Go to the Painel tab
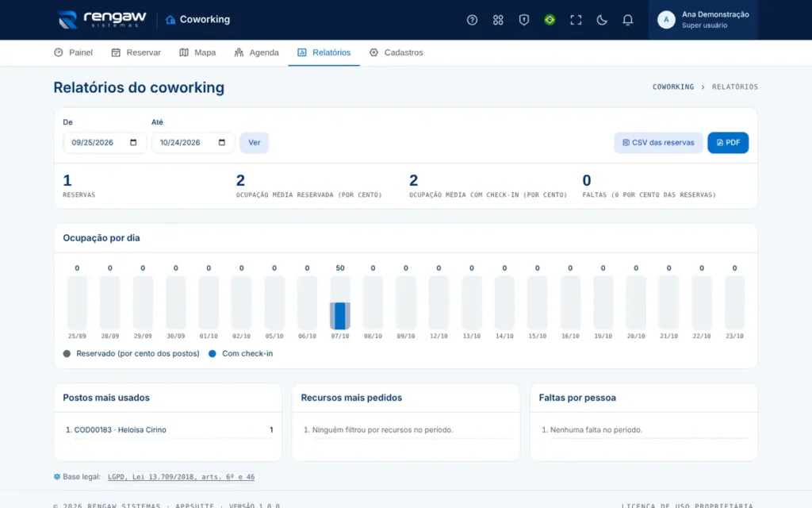The height and width of the screenshot is (508, 812). (73, 52)
